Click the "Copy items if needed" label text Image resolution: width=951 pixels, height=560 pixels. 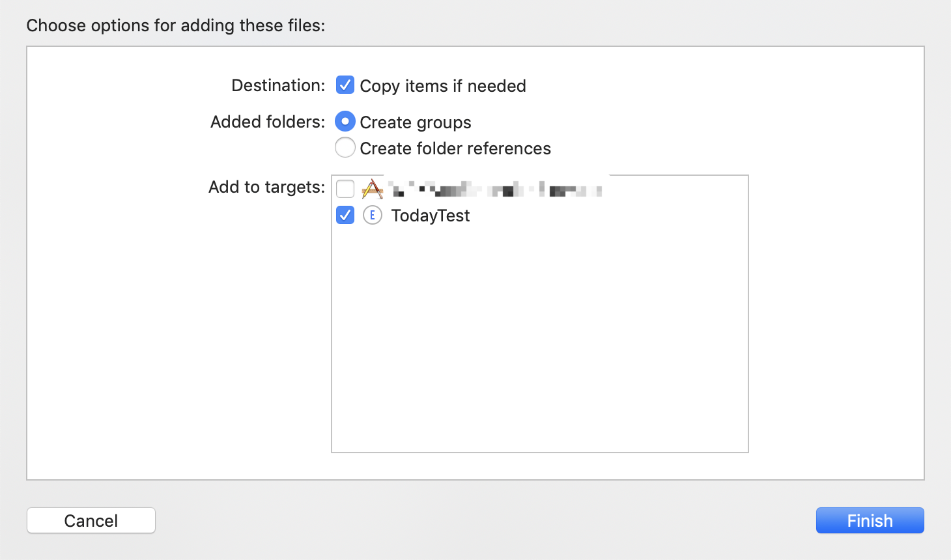pos(443,86)
